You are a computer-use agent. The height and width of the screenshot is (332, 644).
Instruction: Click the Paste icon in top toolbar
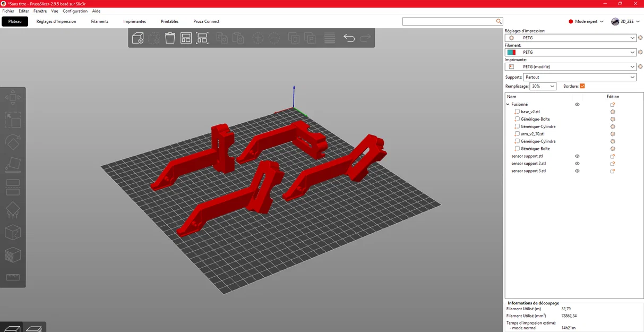pos(238,38)
